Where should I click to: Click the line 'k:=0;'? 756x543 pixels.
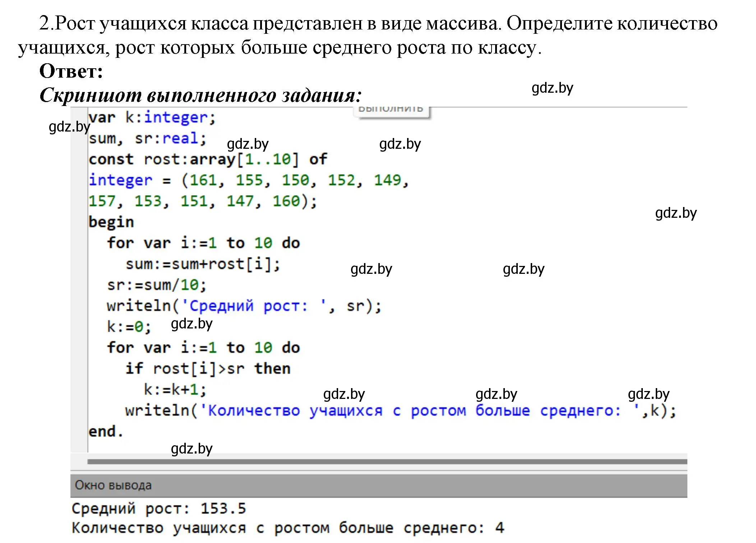129,327
